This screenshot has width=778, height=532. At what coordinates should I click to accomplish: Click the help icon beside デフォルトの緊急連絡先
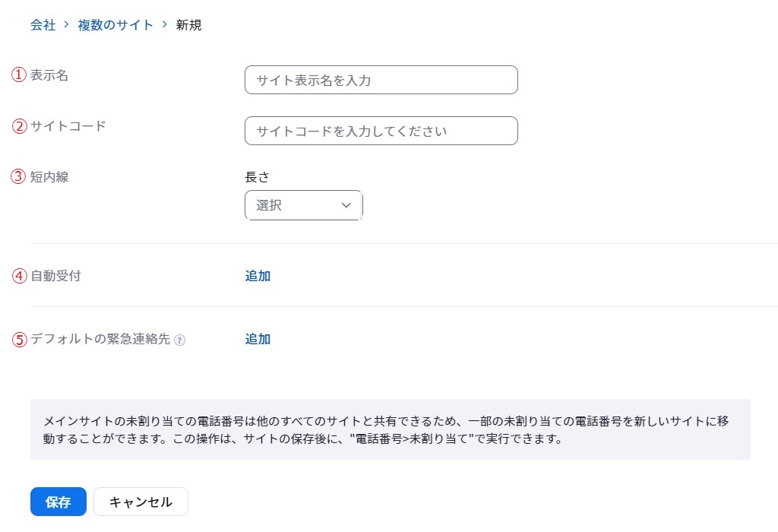pos(179,340)
